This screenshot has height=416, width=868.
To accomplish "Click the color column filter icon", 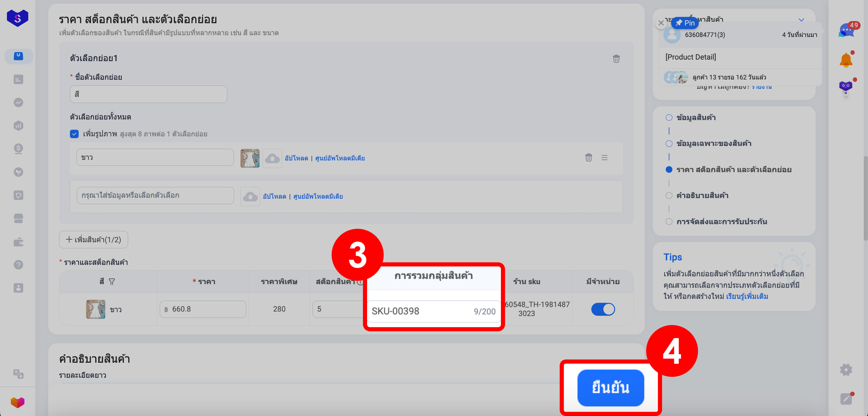I will tap(112, 282).
